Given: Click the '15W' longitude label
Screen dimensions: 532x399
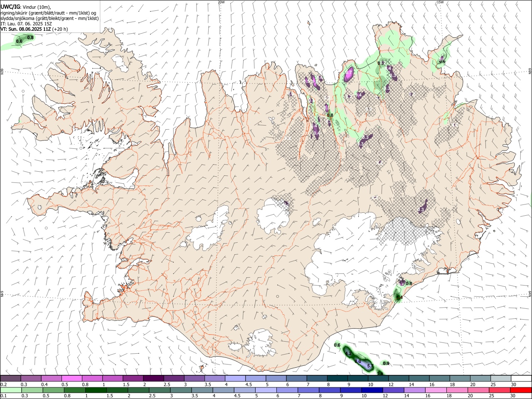Looking at the screenshot, I should pyautogui.click(x=440, y=2).
